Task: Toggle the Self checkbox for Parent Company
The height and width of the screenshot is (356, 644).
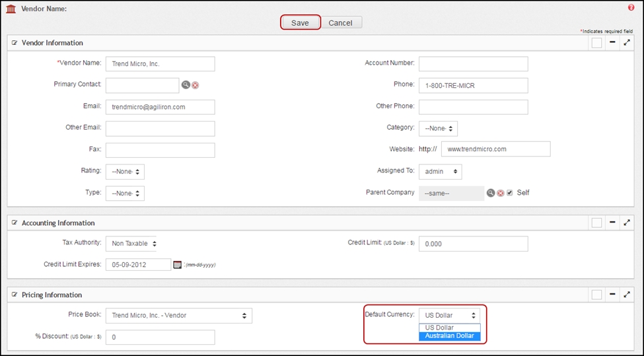Action: click(x=510, y=193)
